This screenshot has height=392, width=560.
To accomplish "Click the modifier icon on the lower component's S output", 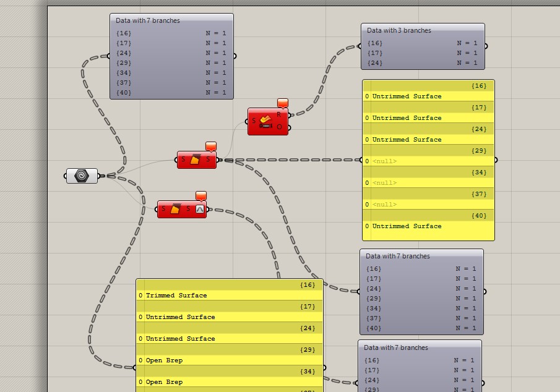I will [x=200, y=209].
